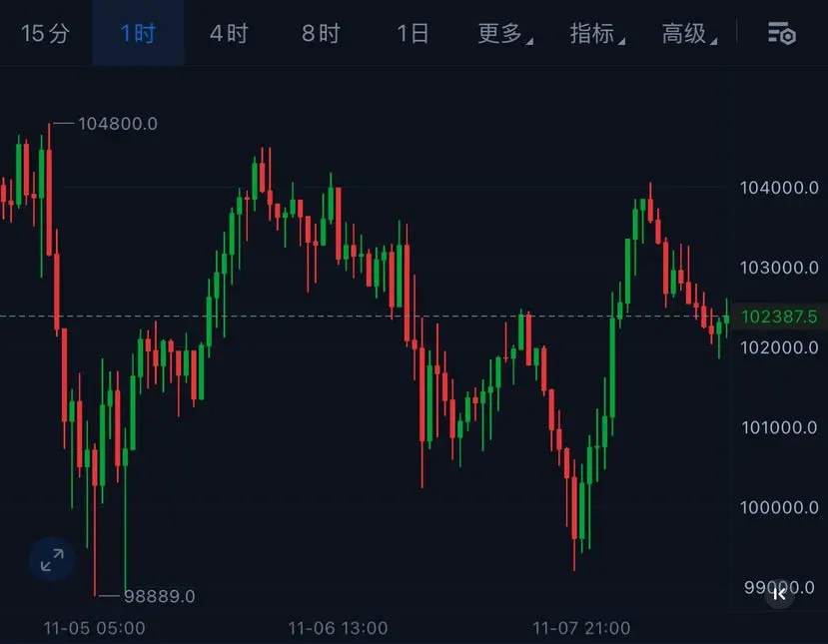Tap the high price marker 104800.0
The width and height of the screenshot is (828, 644).
118,124
